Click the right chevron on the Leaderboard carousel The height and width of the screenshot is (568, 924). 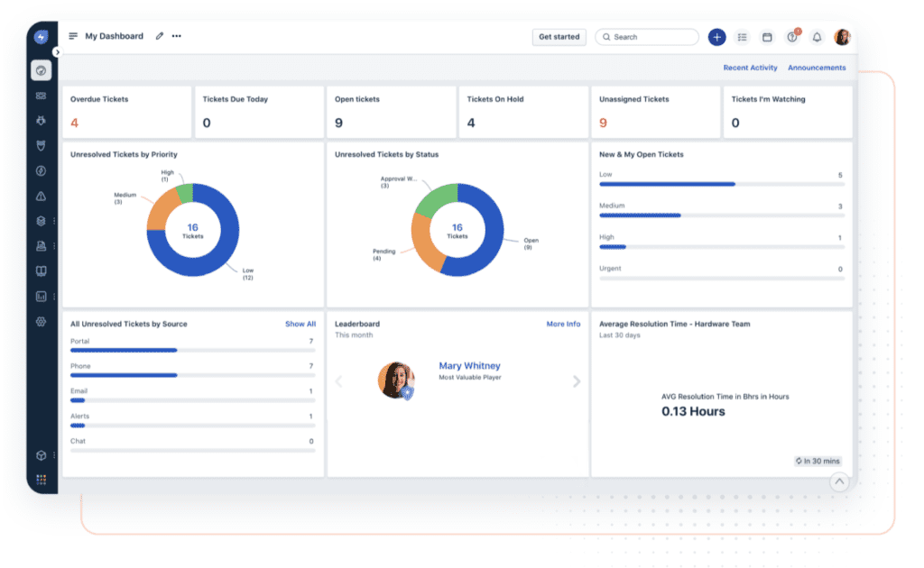[x=577, y=380]
